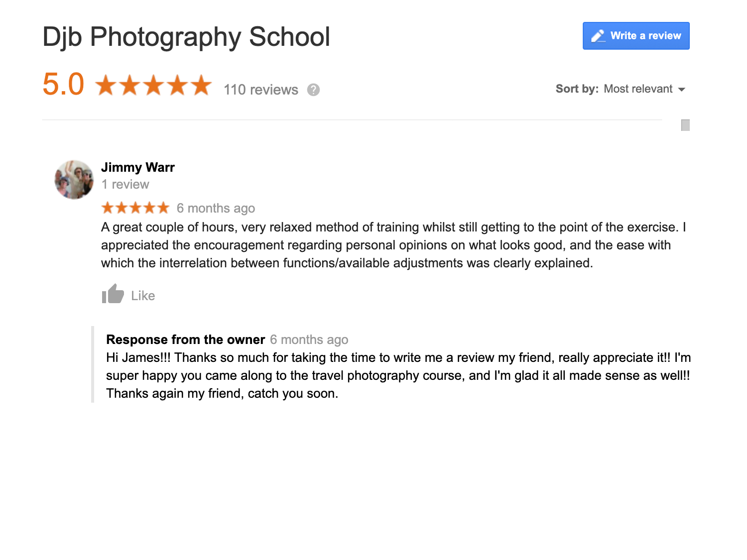Click the question mark help icon

coord(313,90)
